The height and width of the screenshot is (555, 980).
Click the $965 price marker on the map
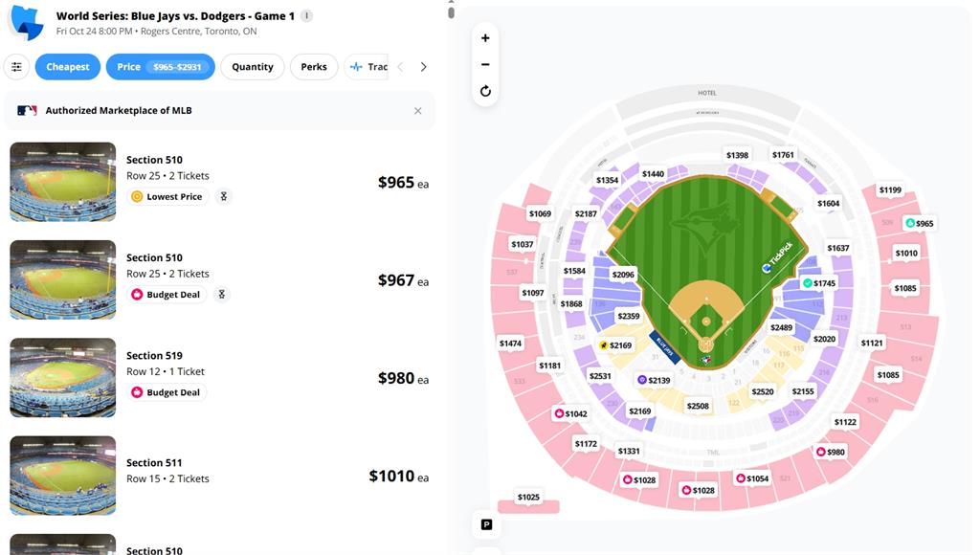point(919,223)
